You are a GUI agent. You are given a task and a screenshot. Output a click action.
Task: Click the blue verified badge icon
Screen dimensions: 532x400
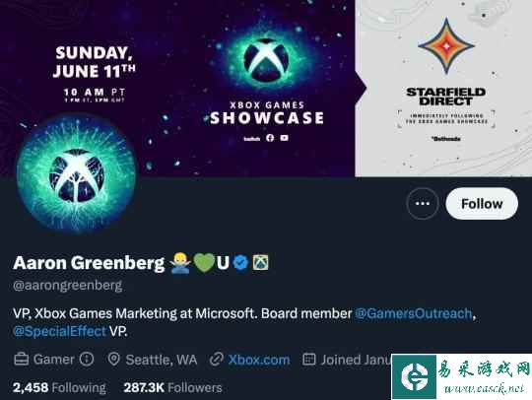pyautogui.click(x=240, y=262)
